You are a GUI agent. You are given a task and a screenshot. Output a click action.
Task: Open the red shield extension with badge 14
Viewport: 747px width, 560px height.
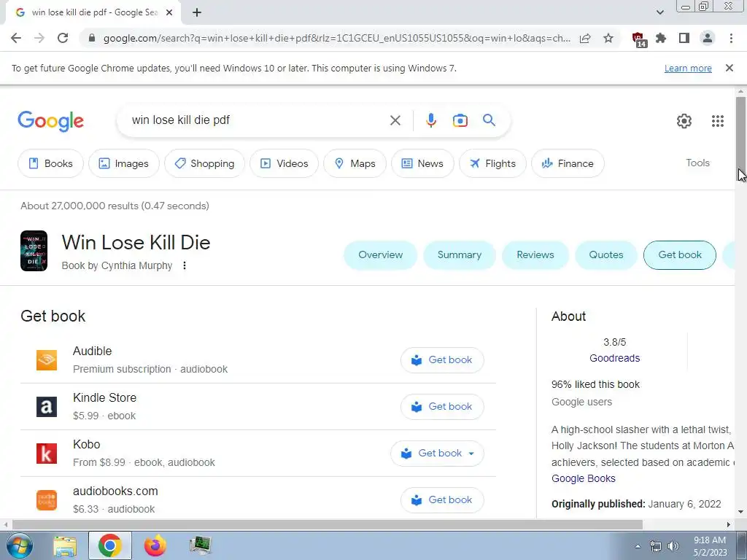click(x=639, y=39)
